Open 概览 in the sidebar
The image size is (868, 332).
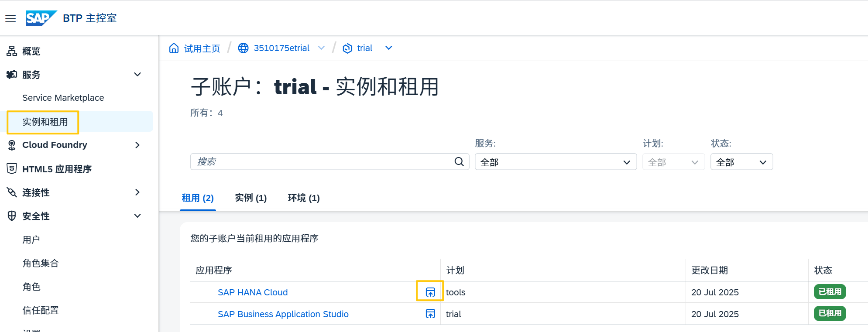pos(31,51)
